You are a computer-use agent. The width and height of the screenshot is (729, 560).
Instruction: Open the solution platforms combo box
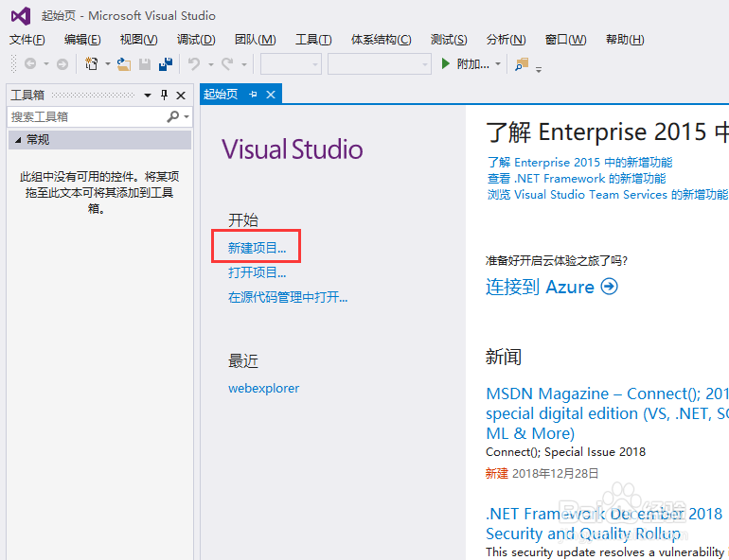[380, 64]
